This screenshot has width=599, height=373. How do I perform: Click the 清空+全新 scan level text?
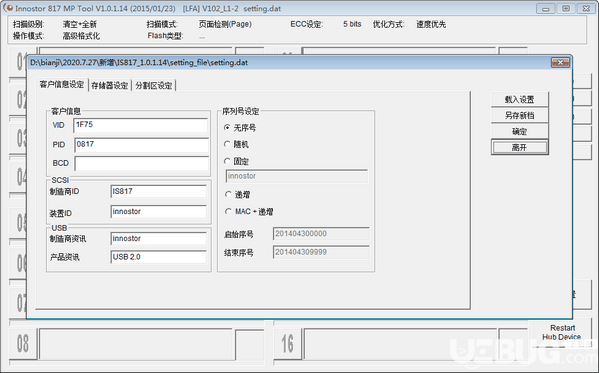click(80, 24)
